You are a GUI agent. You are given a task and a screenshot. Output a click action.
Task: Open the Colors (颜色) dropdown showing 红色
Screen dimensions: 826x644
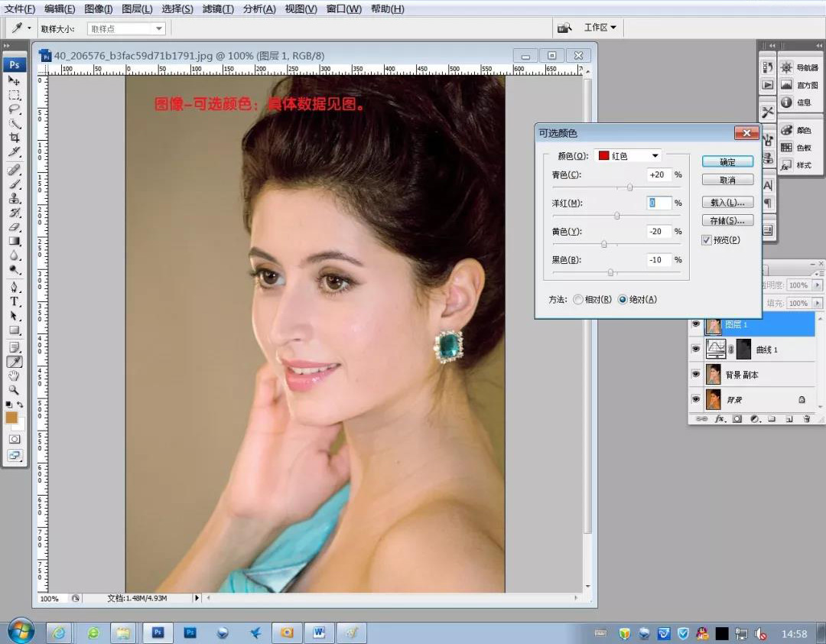coord(628,155)
